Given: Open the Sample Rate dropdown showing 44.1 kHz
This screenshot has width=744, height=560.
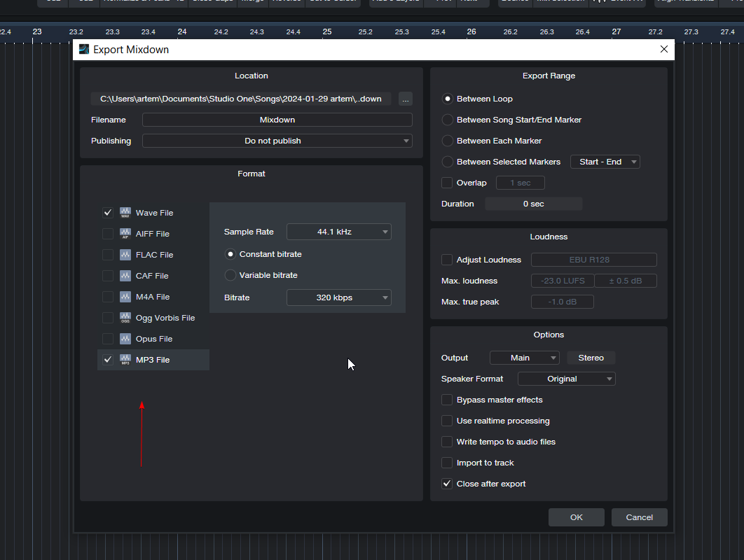Looking at the screenshot, I should pyautogui.click(x=339, y=232).
